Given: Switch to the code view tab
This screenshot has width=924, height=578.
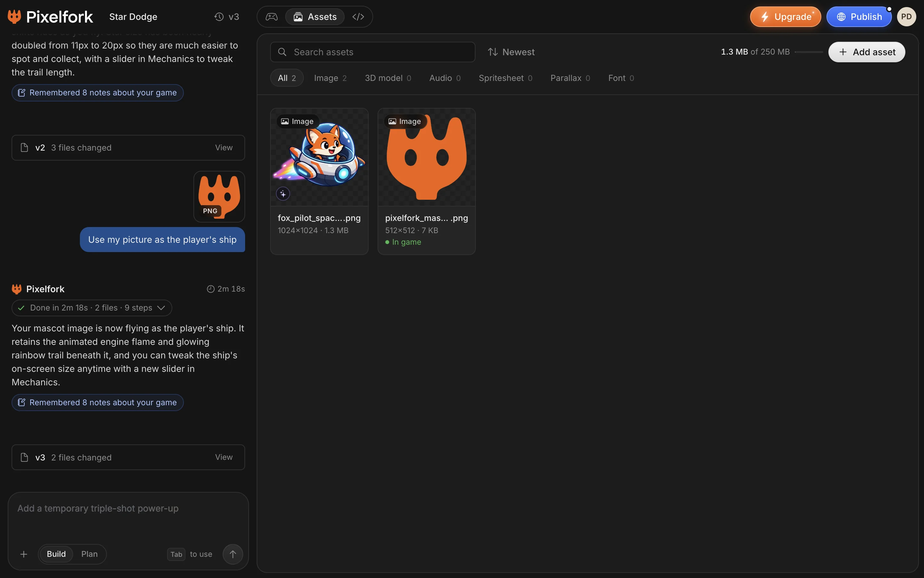Looking at the screenshot, I should click(358, 17).
